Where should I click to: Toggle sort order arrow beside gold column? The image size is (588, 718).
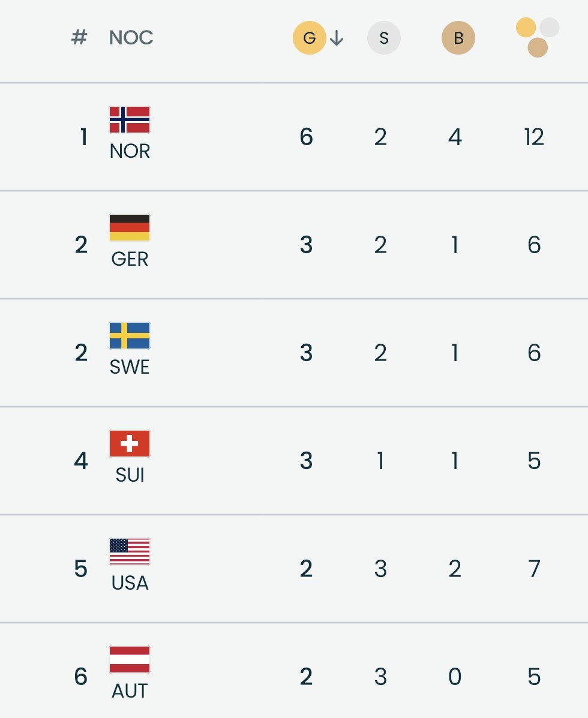click(337, 38)
